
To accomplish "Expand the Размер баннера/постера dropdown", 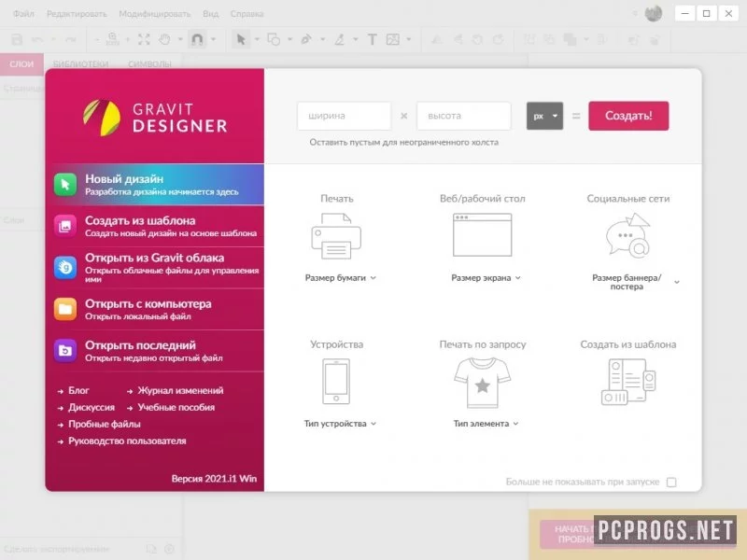I will click(x=635, y=282).
